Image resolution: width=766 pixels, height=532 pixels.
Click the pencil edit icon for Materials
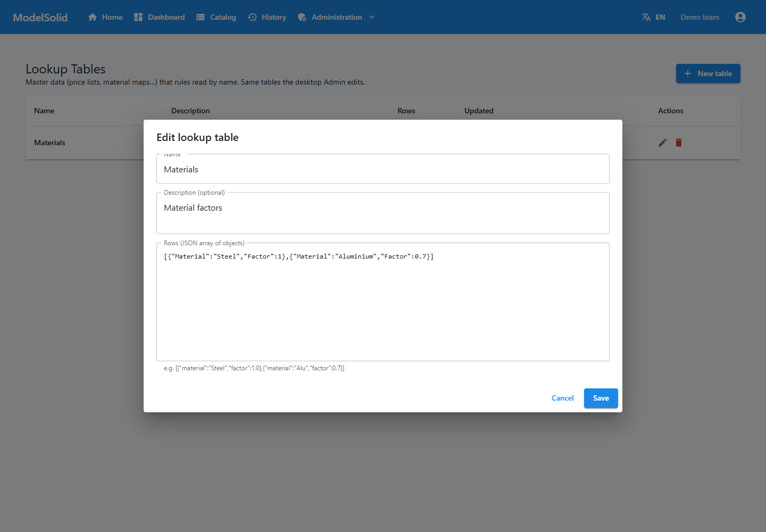pos(662,143)
